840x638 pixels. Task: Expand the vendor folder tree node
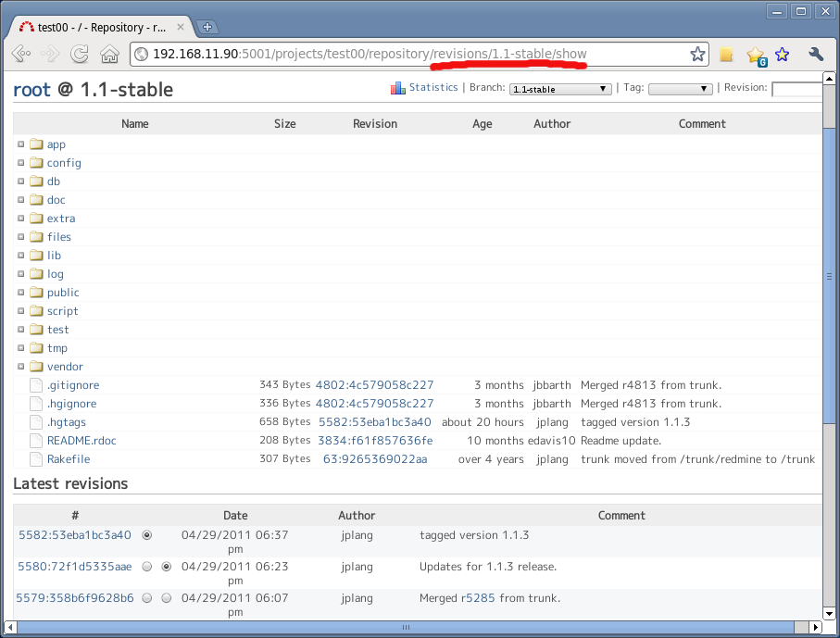tap(21, 367)
